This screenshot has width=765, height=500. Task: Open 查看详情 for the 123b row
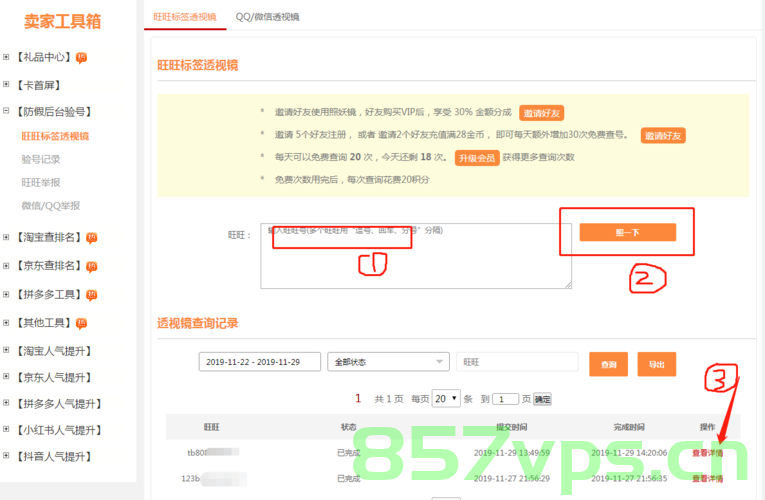707,479
